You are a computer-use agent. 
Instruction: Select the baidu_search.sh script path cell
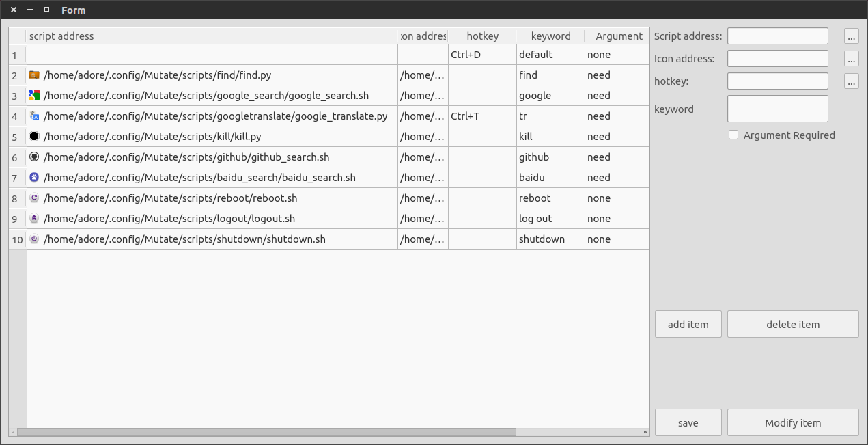pos(212,178)
